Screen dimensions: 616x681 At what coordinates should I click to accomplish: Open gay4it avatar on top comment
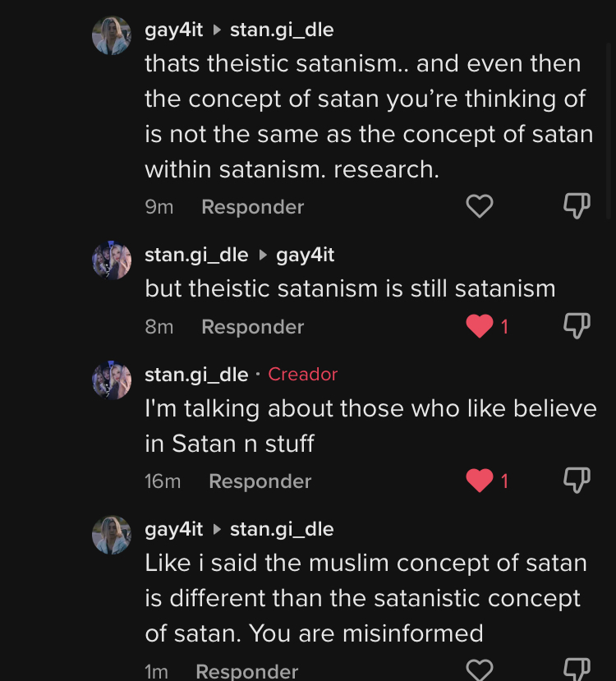[112, 35]
